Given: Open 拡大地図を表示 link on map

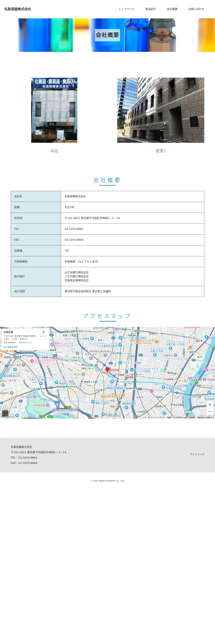Looking at the screenshot, I should [x=11, y=347].
